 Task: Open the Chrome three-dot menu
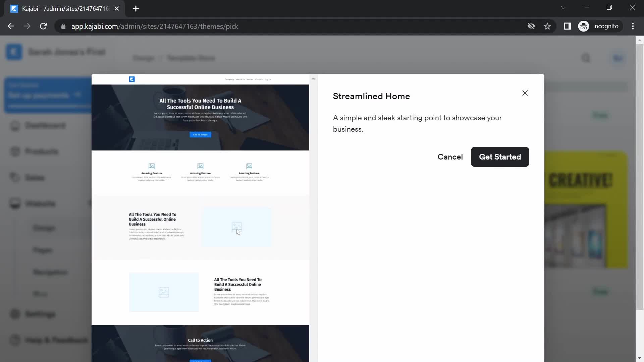pyautogui.click(x=633, y=26)
